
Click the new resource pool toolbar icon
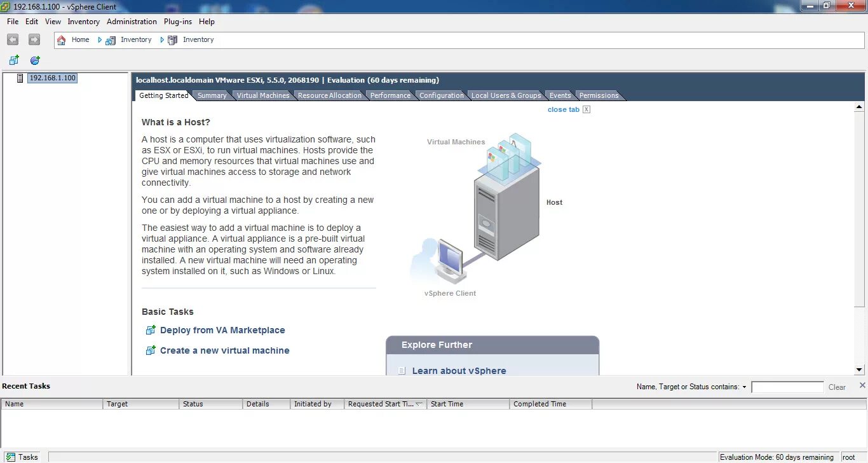click(35, 60)
